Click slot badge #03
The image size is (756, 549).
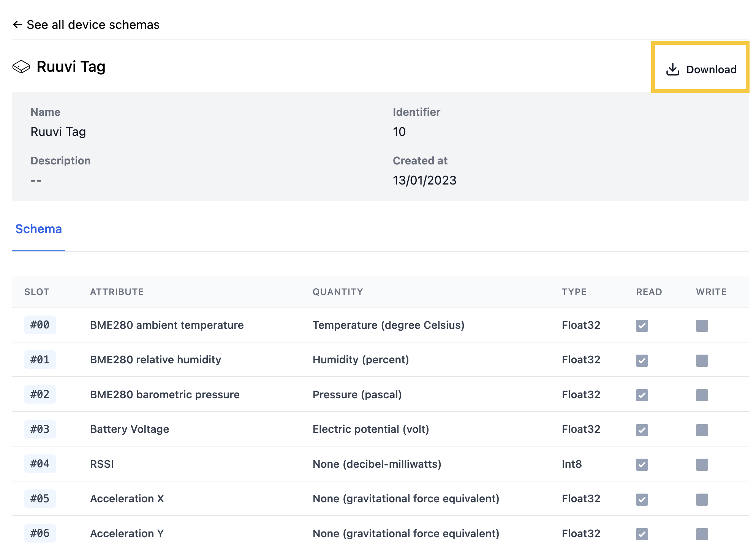40,429
